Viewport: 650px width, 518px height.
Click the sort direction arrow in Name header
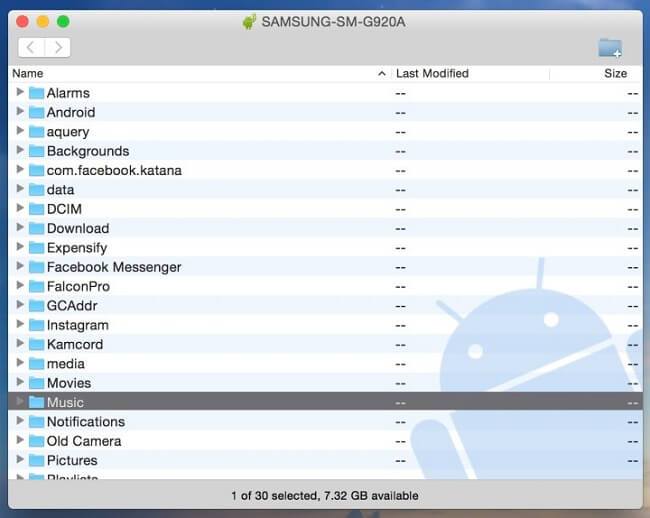coord(382,74)
